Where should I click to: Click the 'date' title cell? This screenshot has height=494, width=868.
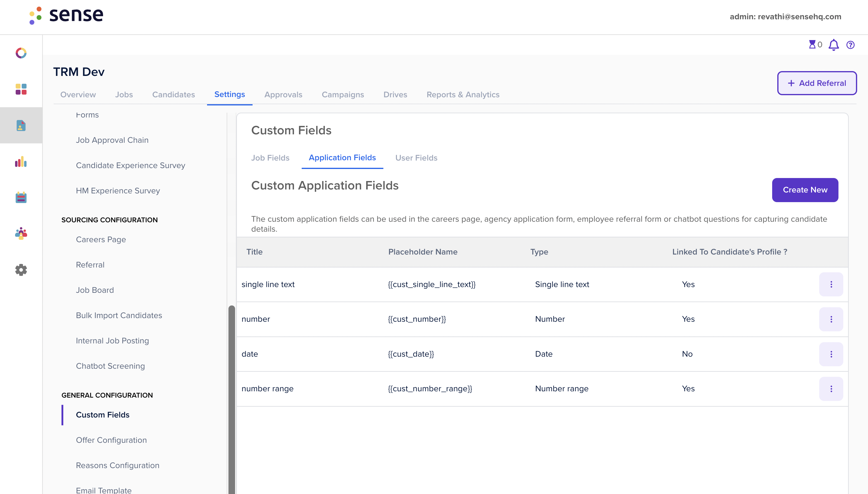click(x=250, y=354)
